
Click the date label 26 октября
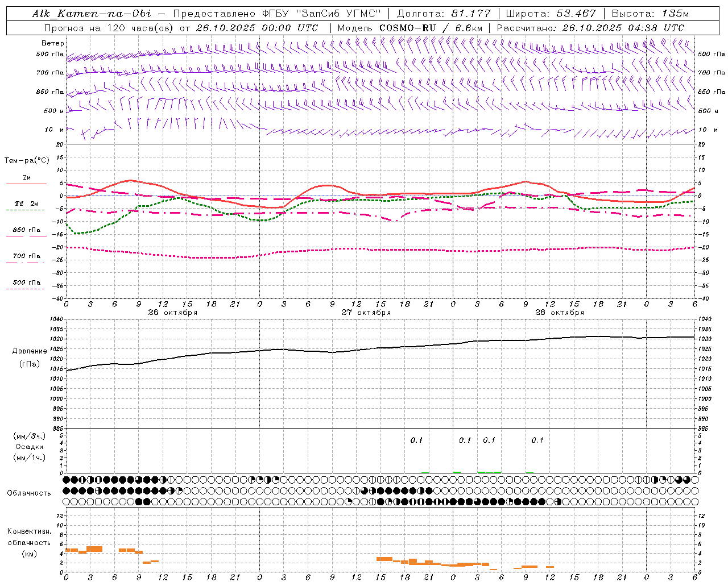(x=173, y=313)
